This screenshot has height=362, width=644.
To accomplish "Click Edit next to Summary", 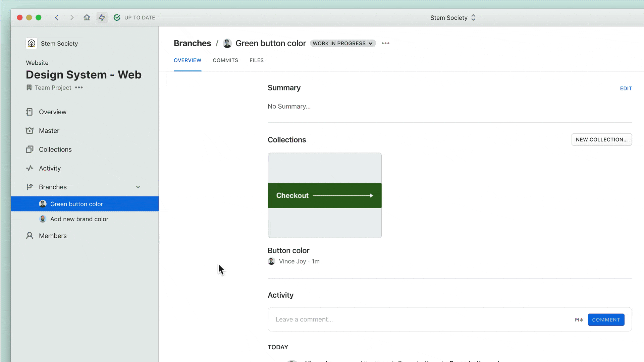I will [626, 88].
